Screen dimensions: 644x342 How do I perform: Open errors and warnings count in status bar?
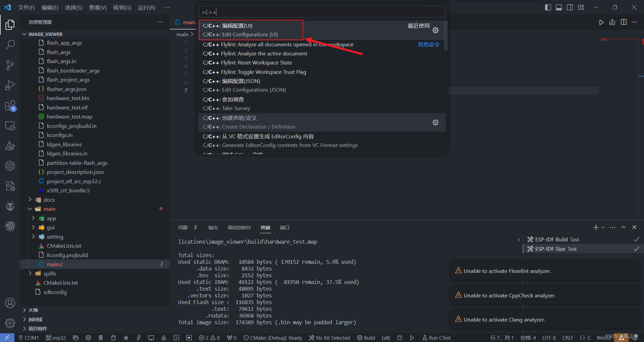pyautogui.click(x=209, y=338)
